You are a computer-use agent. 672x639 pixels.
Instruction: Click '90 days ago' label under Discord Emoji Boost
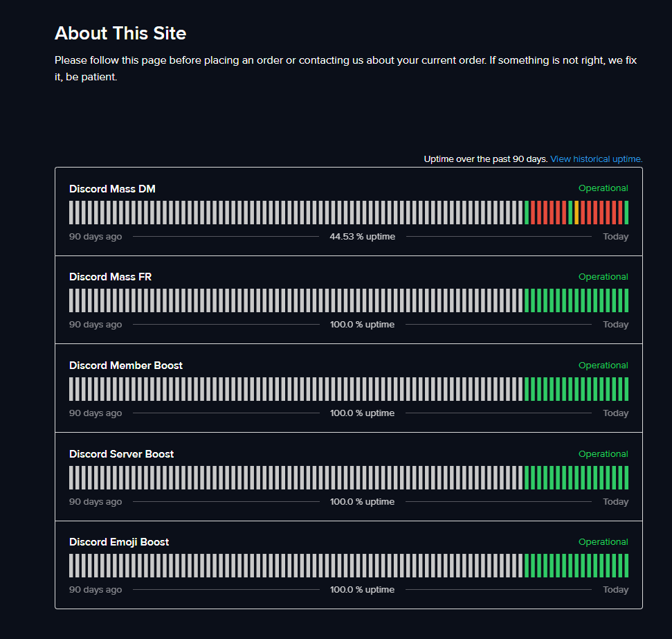96,590
